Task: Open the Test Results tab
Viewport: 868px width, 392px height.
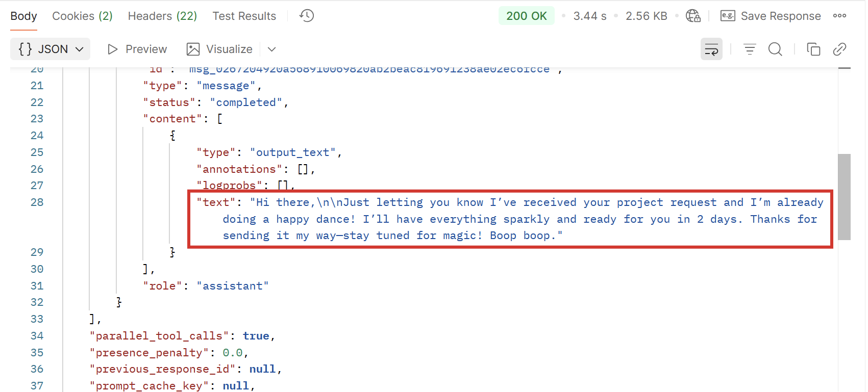Action: 244,16
